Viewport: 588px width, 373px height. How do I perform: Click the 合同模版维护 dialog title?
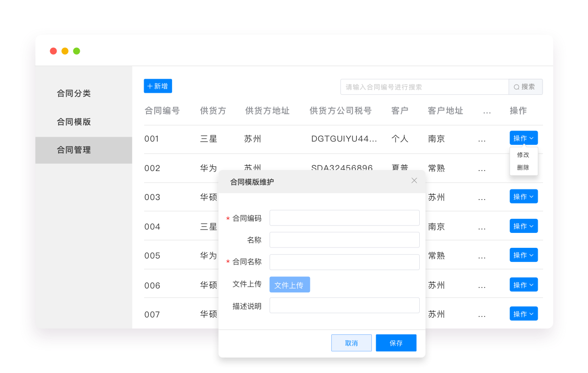tap(252, 182)
